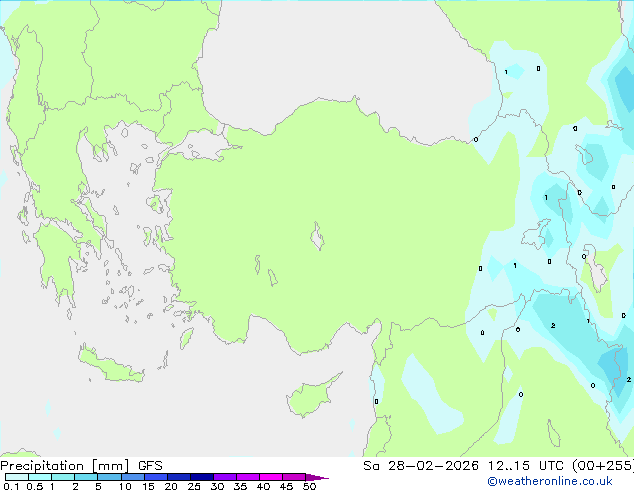
Task: Click the '(00+255)' forecast offset text
Action: pyautogui.click(x=603, y=466)
